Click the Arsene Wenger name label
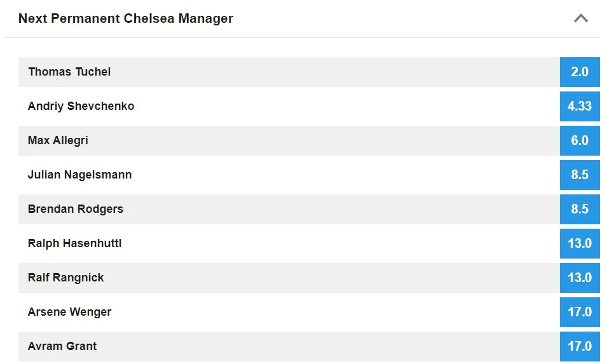607x364 pixels. point(69,312)
